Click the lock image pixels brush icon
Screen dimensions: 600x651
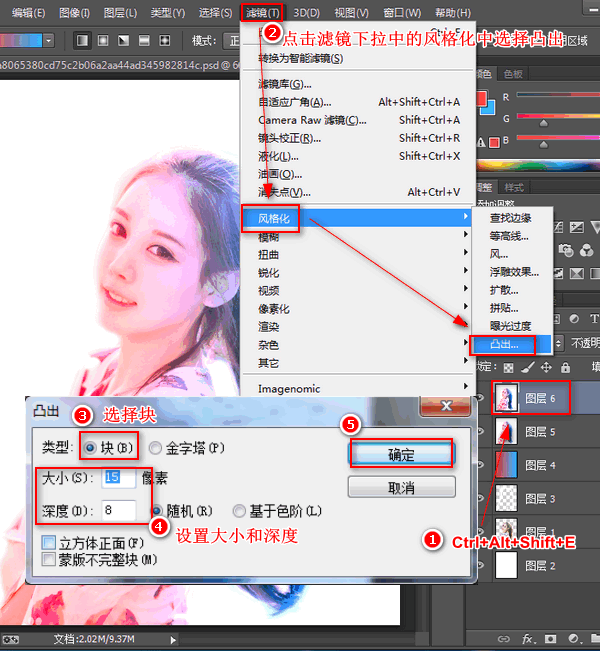[527, 367]
